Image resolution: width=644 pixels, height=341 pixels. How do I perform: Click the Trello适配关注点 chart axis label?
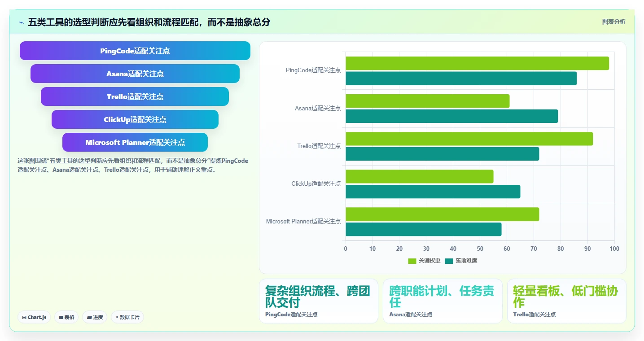pyautogui.click(x=319, y=146)
